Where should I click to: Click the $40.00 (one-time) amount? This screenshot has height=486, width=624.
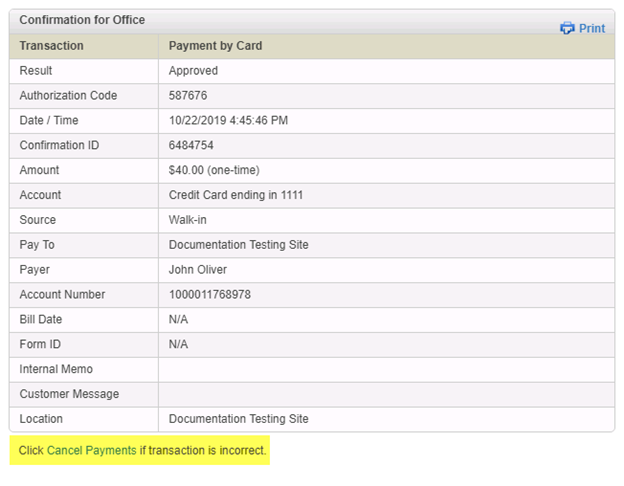click(x=213, y=171)
